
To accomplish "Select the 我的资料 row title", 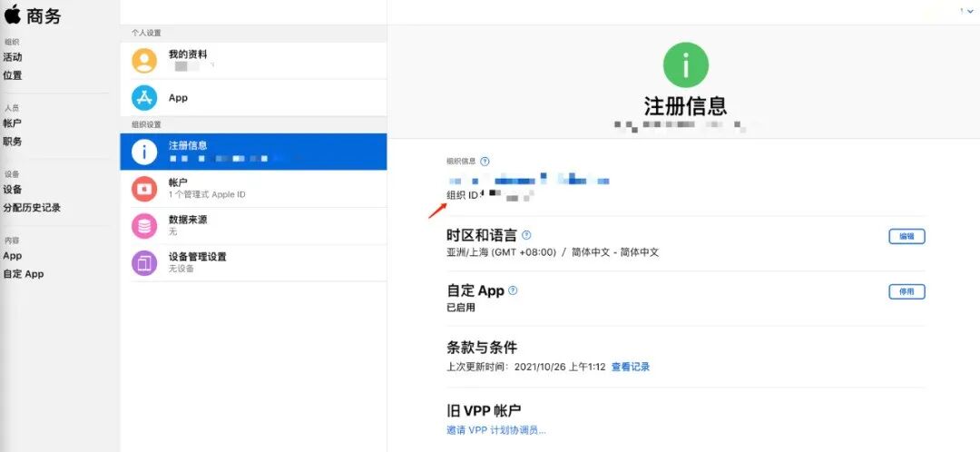I will click(x=188, y=54).
